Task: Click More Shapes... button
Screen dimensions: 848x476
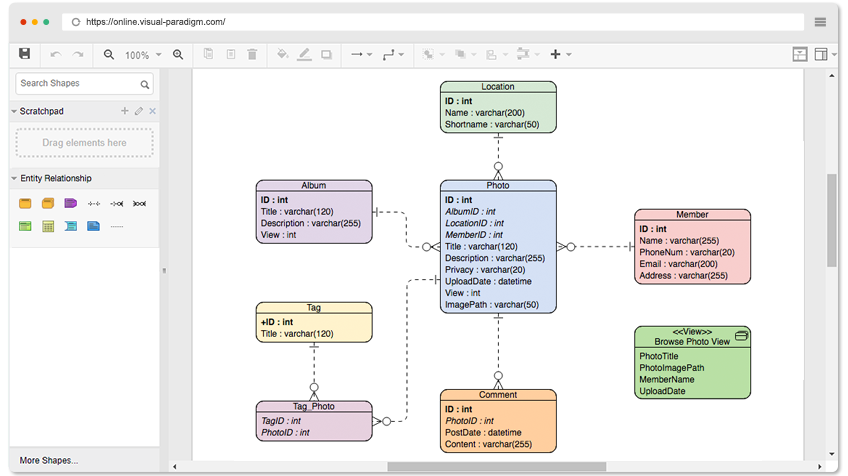Action: (x=49, y=460)
